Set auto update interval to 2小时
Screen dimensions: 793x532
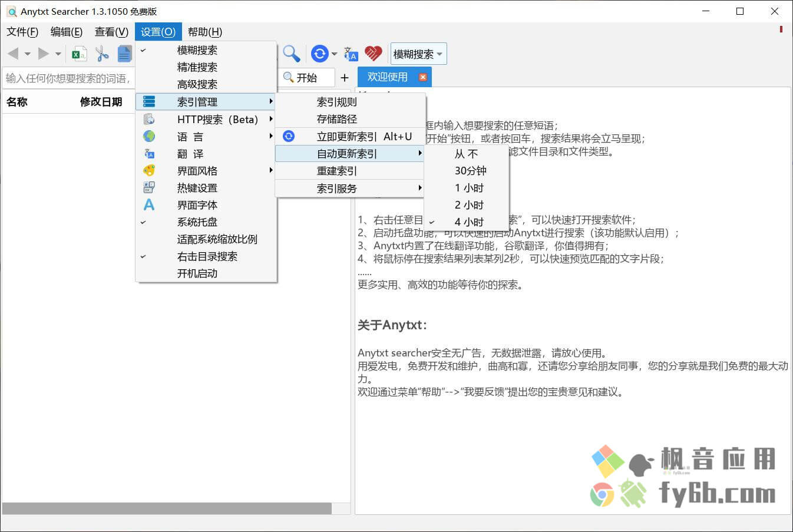click(x=466, y=205)
